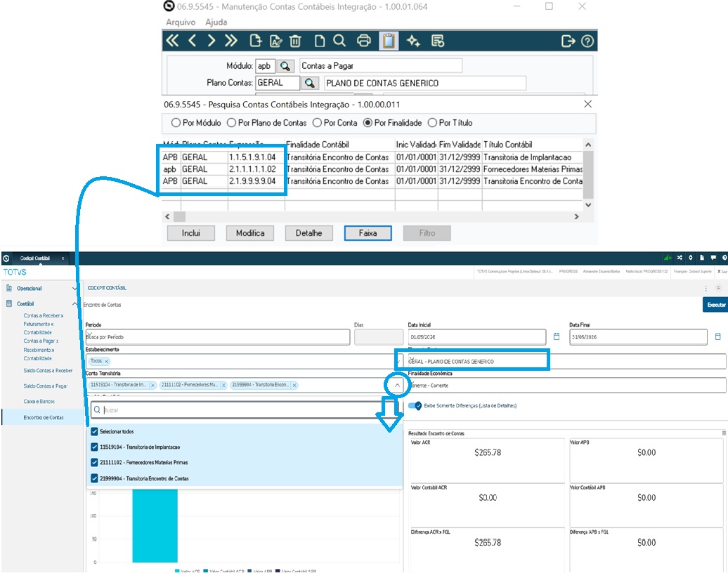Go to next record arrow

212,41
